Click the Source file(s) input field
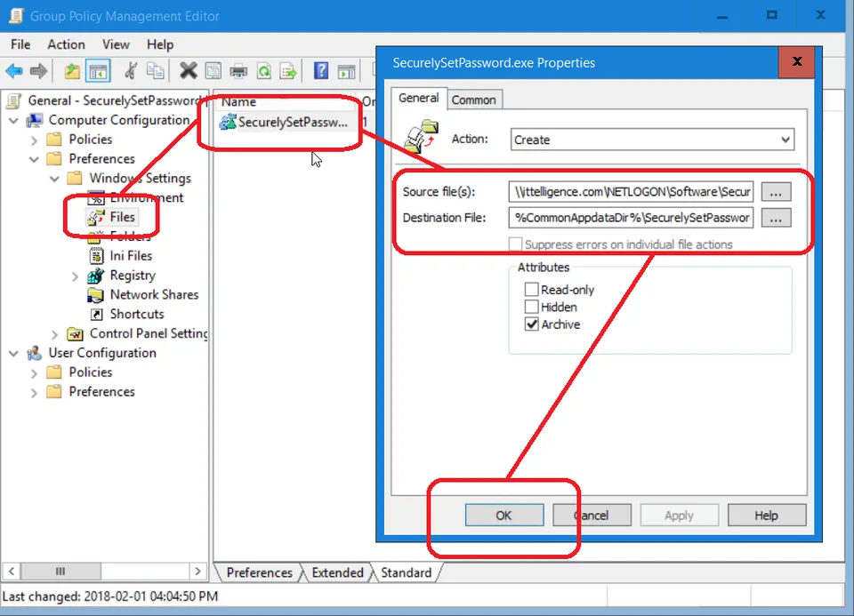Viewport: 854px width, 616px height. click(x=632, y=191)
